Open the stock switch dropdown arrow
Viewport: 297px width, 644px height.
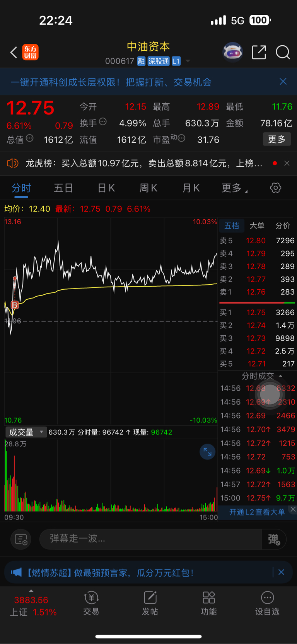(x=188, y=61)
